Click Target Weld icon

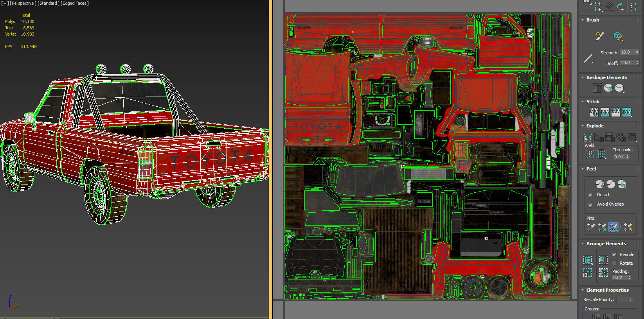590,154
